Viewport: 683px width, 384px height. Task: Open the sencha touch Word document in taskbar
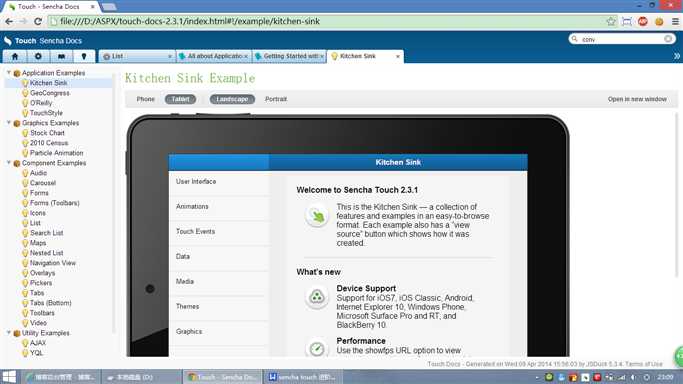tap(302, 377)
